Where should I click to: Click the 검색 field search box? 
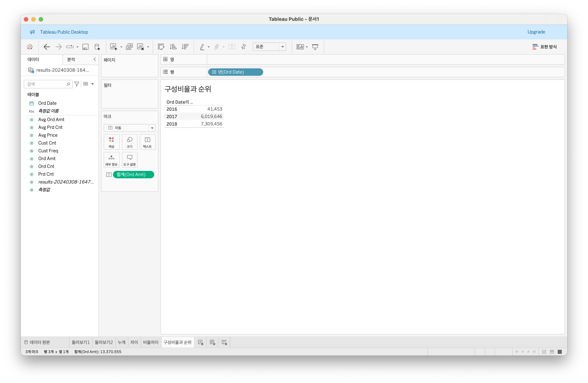[x=46, y=84]
